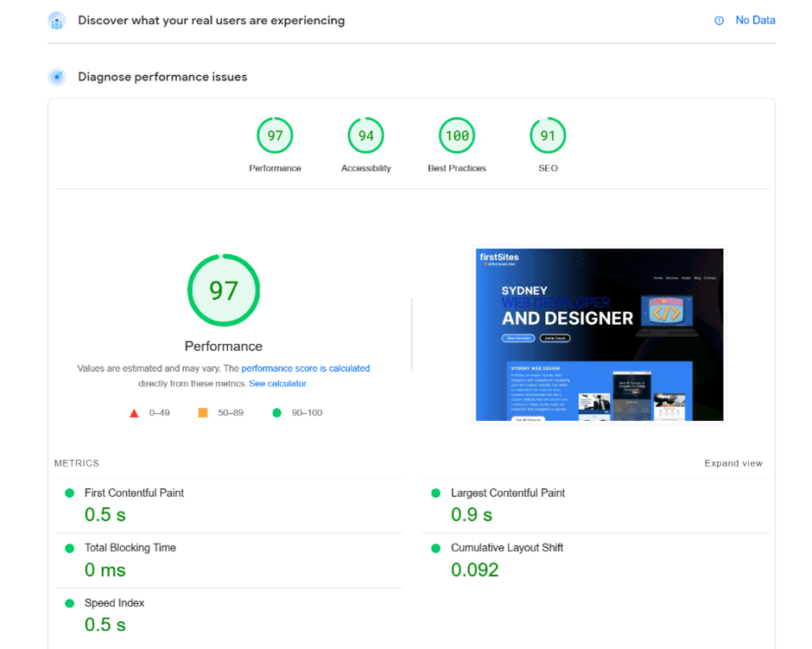Open Expand view for the metrics
Screen dimensions: 812x649
coord(733,463)
